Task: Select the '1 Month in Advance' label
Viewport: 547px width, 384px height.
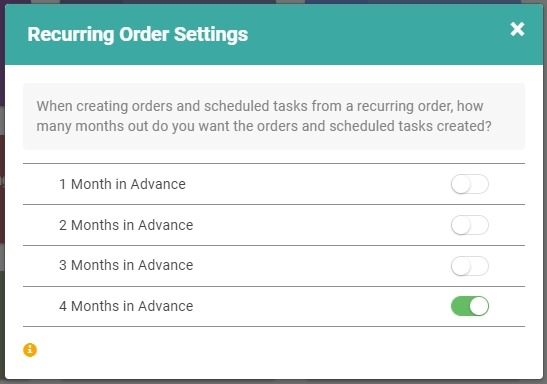Action: [x=122, y=184]
